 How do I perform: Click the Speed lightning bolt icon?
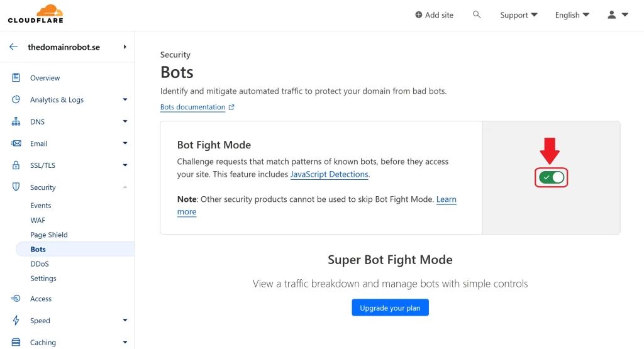[16, 321]
